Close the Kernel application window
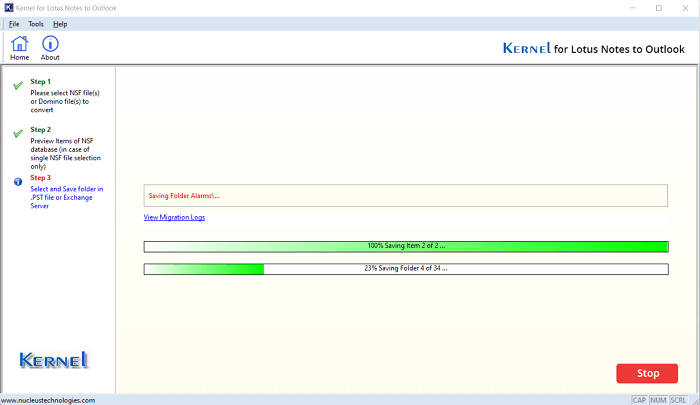 coord(685,8)
